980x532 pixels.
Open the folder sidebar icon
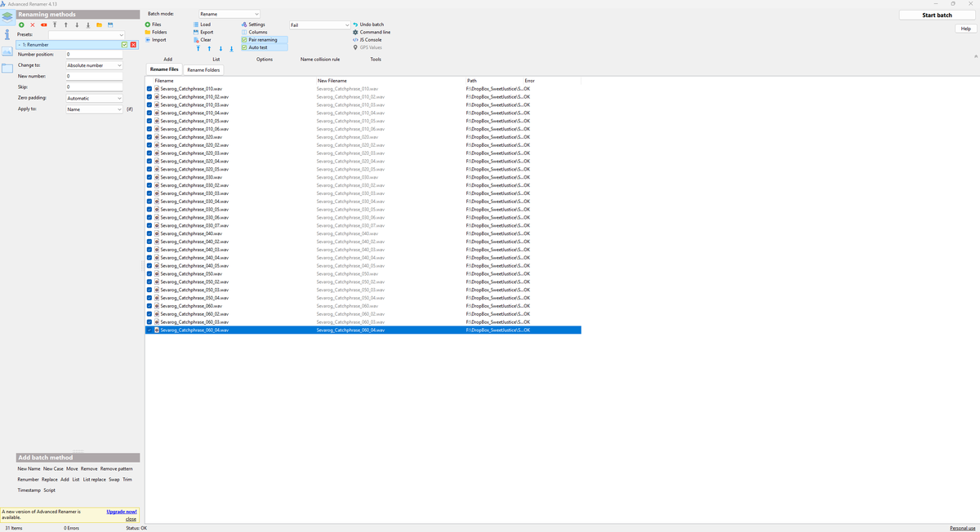coord(7,68)
